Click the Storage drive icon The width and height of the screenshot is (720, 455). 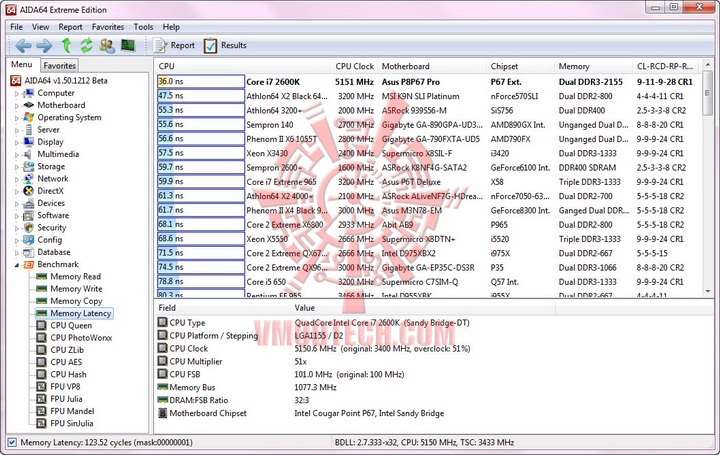pyautogui.click(x=29, y=167)
